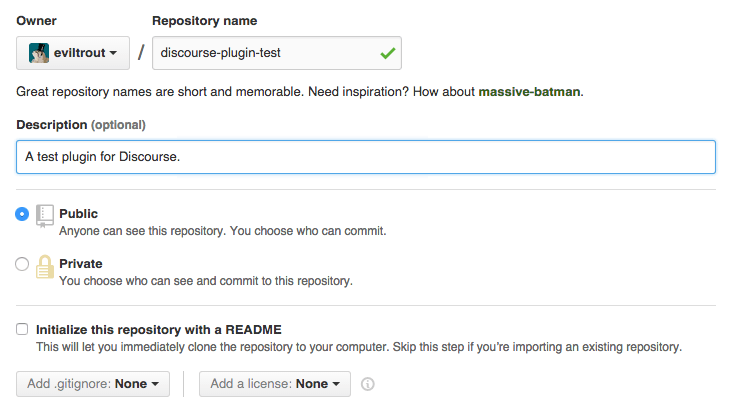Open the eviltrout owner dropdown
This screenshot has height=413, width=730.
[73, 53]
